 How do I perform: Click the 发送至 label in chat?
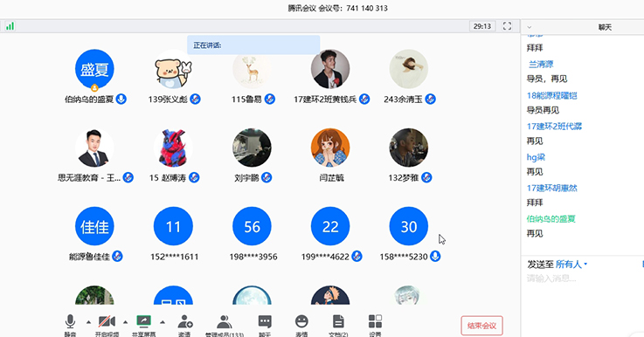tap(540, 265)
